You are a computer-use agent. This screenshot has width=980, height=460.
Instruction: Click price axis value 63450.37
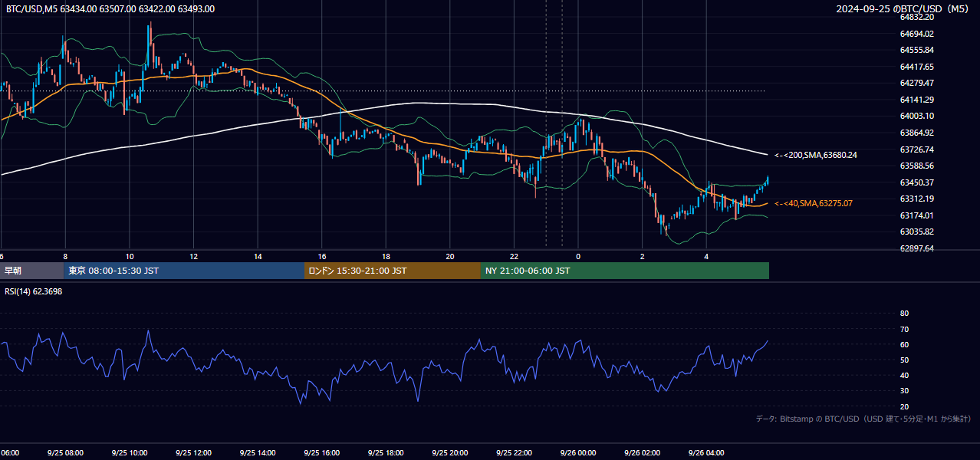pyautogui.click(x=917, y=182)
